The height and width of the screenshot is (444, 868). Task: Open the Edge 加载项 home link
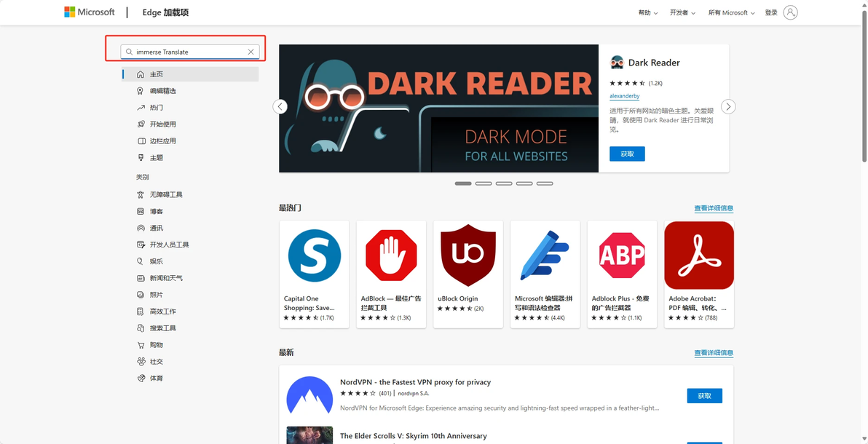tap(165, 12)
